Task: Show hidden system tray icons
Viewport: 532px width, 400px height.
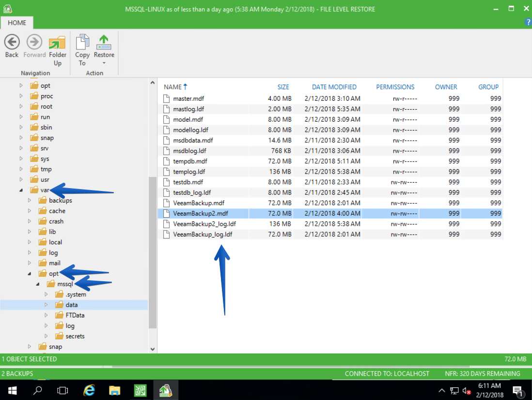Action: 442,390
